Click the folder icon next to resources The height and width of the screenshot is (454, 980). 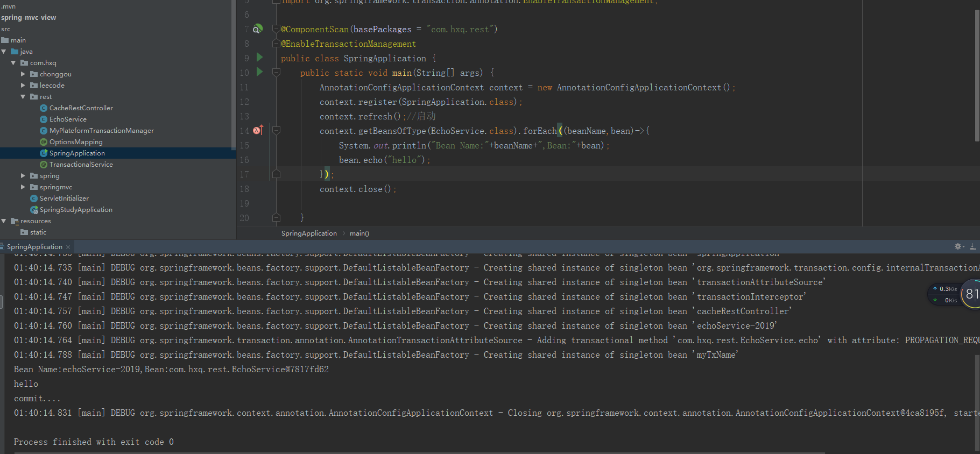15,221
